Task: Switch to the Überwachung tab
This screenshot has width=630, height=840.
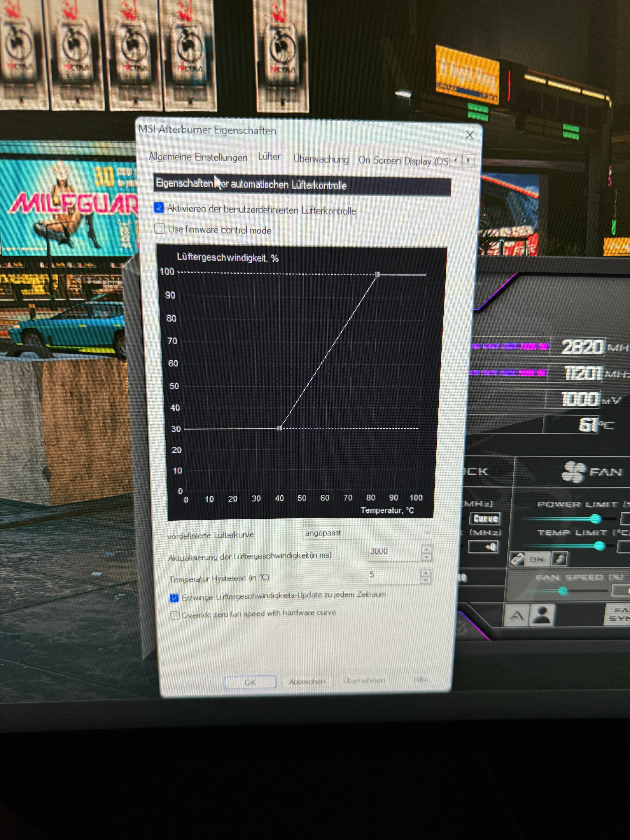Action: click(321, 159)
